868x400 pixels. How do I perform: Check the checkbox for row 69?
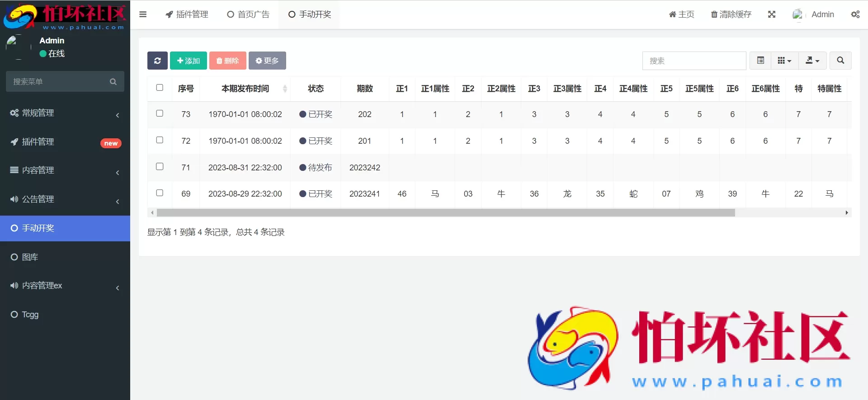(x=160, y=193)
